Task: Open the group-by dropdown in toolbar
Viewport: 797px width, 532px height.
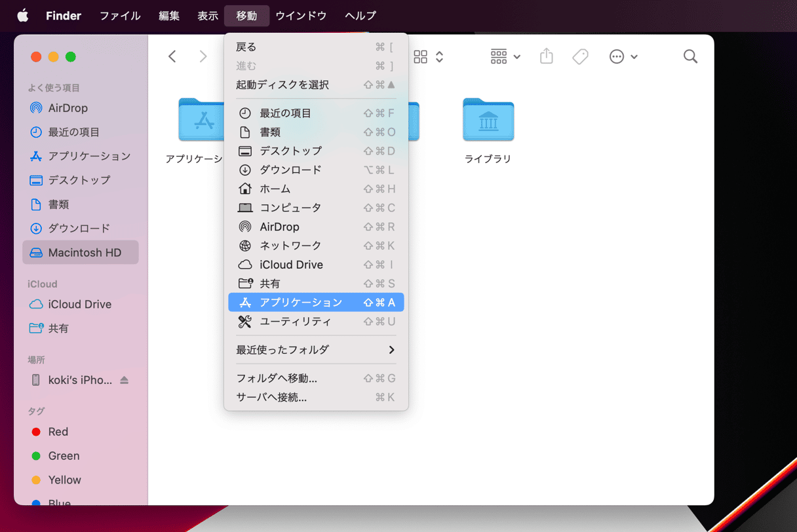Action: tap(505, 57)
